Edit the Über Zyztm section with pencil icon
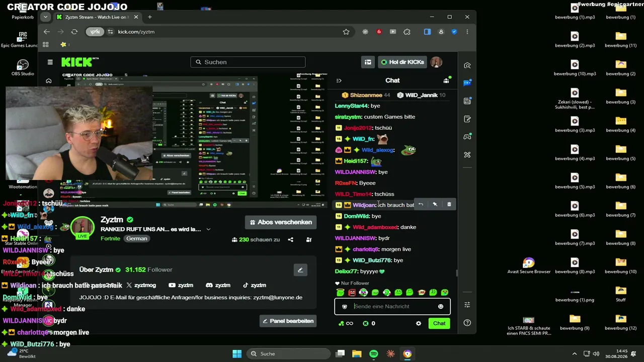The height and width of the screenshot is (362, 644). pyautogui.click(x=300, y=270)
